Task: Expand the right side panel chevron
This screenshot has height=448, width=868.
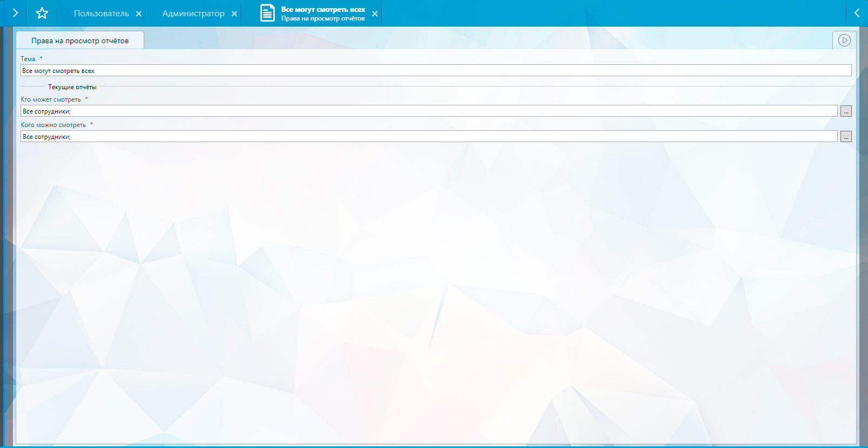Action: pyautogui.click(x=857, y=13)
